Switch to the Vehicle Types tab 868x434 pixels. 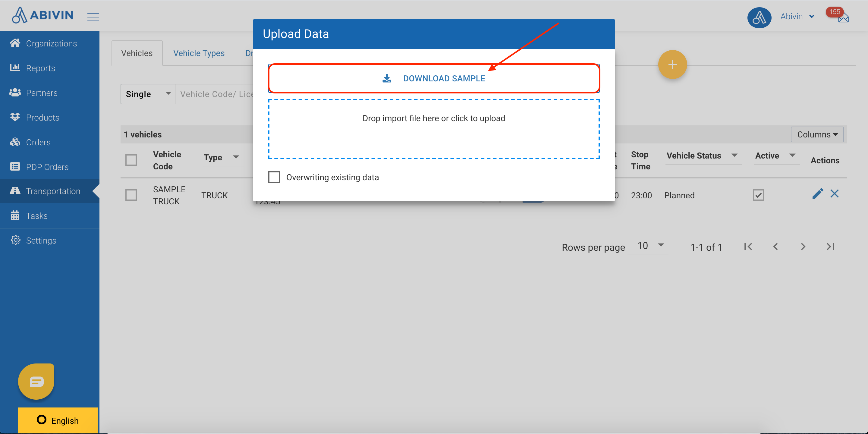pyautogui.click(x=199, y=53)
